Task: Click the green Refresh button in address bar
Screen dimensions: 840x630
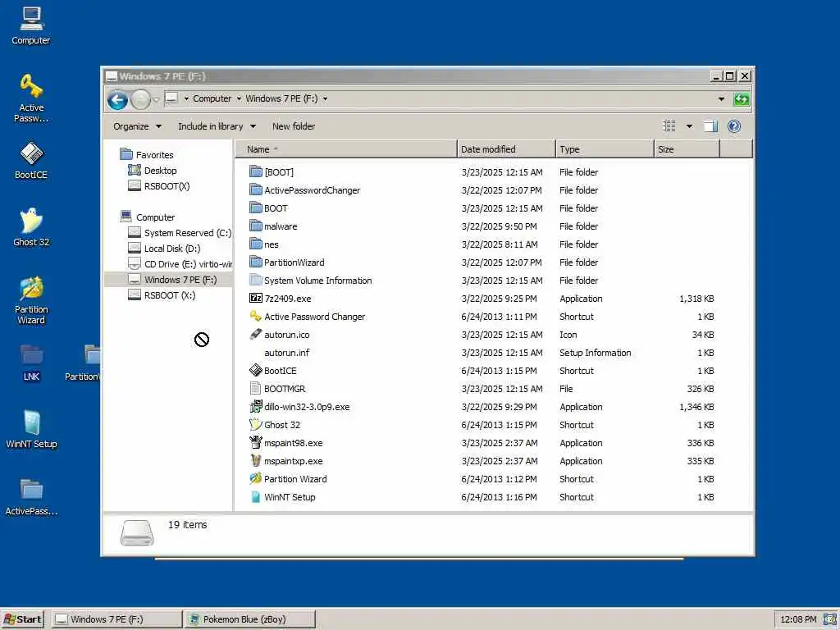Action: click(x=742, y=99)
